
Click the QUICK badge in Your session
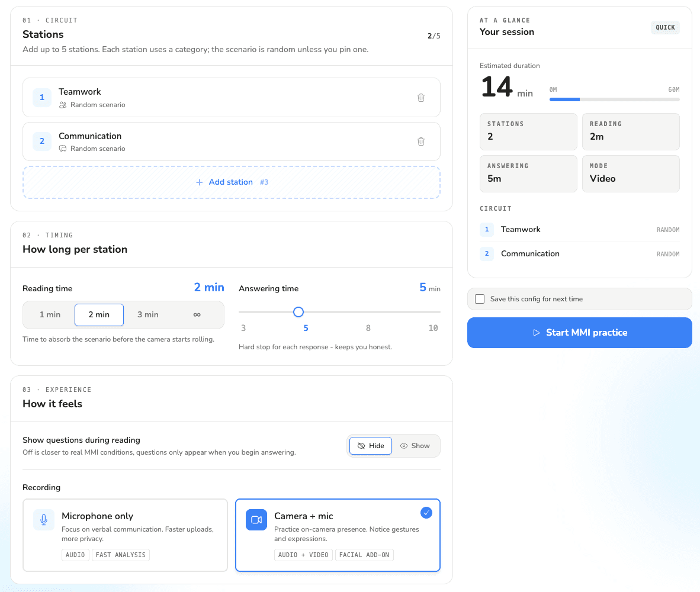(x=665, y=27)
